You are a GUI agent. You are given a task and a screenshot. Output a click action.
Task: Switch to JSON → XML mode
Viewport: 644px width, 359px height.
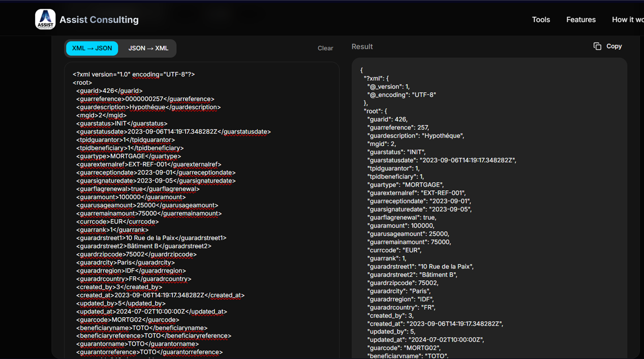pyautogui.click(x=148, y=48)
